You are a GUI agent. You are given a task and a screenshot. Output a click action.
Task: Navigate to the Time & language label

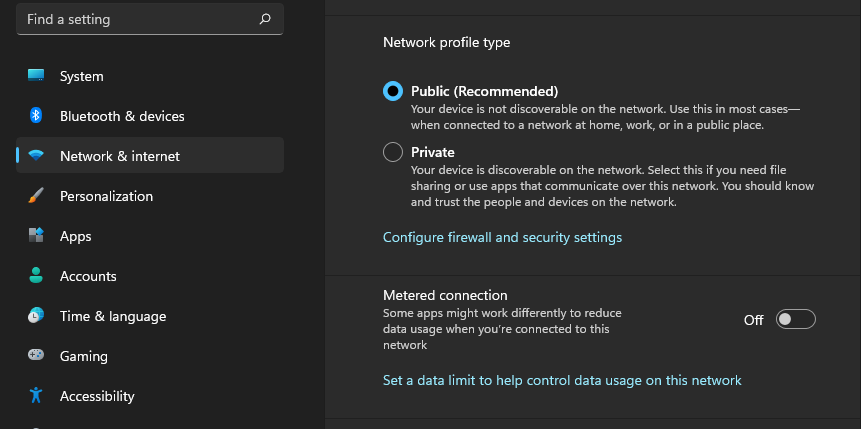[x=113, y=316]
